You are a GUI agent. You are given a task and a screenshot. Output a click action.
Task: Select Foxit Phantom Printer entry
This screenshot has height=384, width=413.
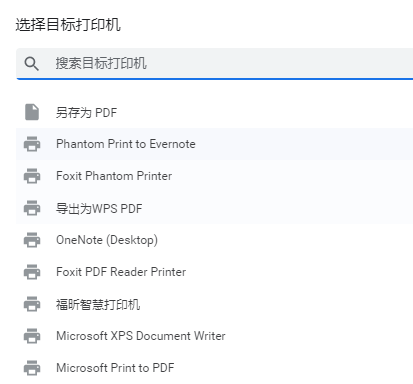[x=215, y=176]
